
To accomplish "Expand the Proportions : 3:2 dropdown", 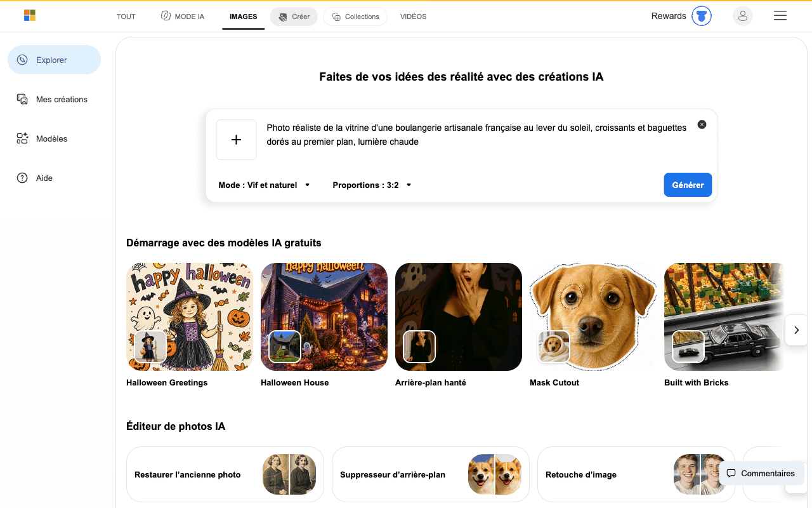I will [372, 185].
